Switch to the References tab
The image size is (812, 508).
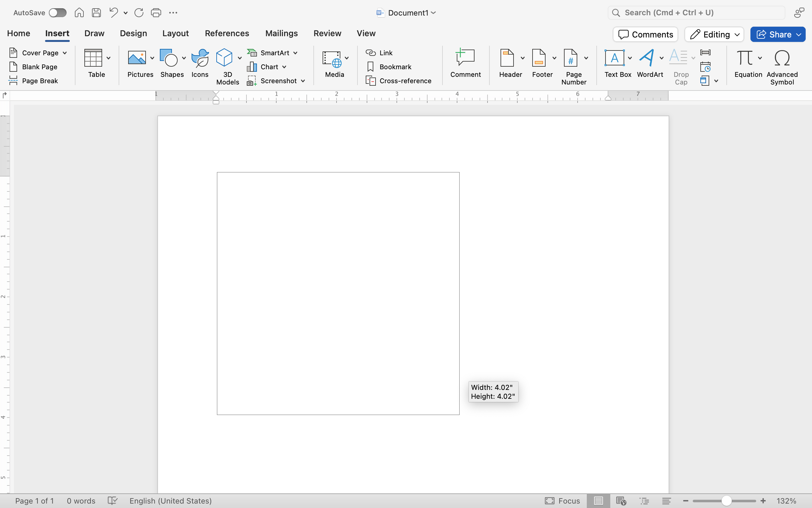click(227, 33)
